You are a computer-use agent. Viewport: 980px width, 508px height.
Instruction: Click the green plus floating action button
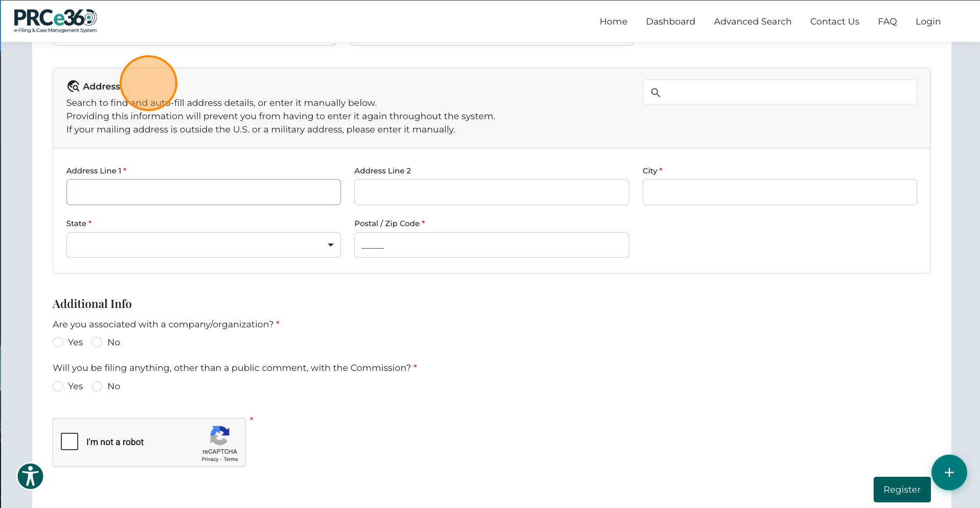click(949, 473)
